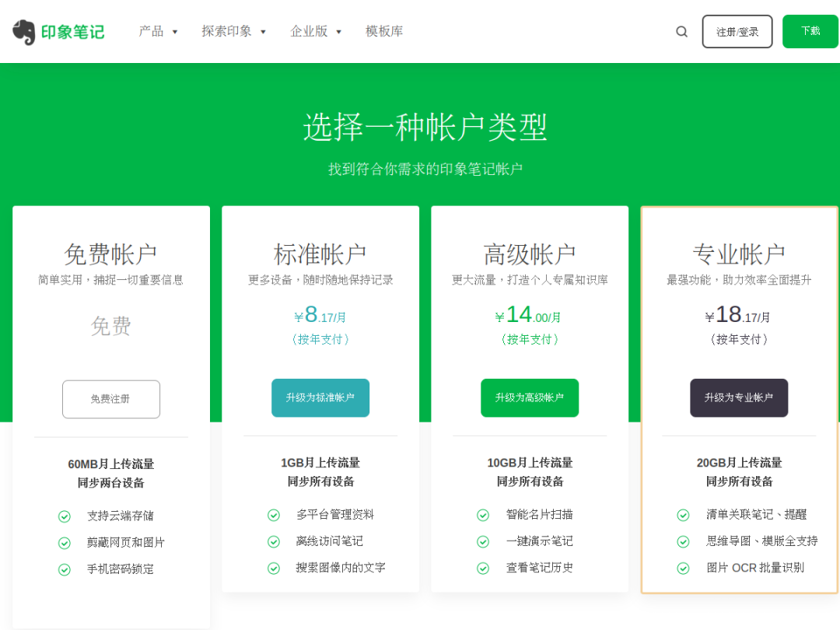Open the search magnifier icon

point(681,32)
